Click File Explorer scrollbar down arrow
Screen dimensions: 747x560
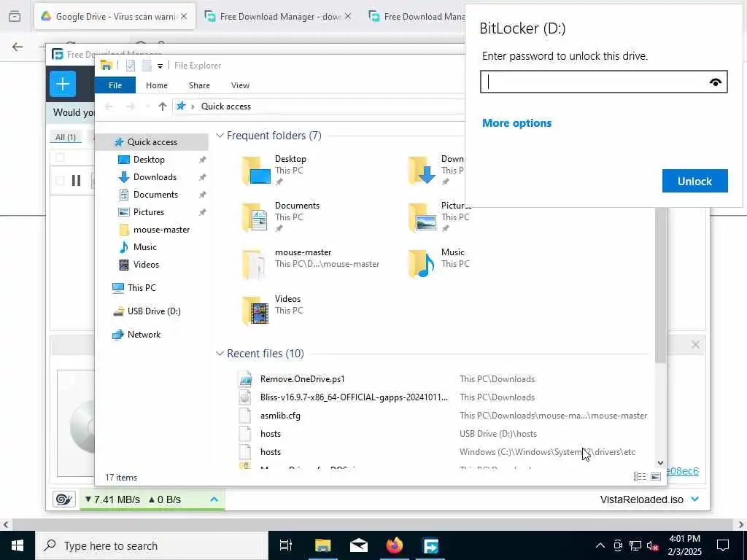tap(659, 462)
